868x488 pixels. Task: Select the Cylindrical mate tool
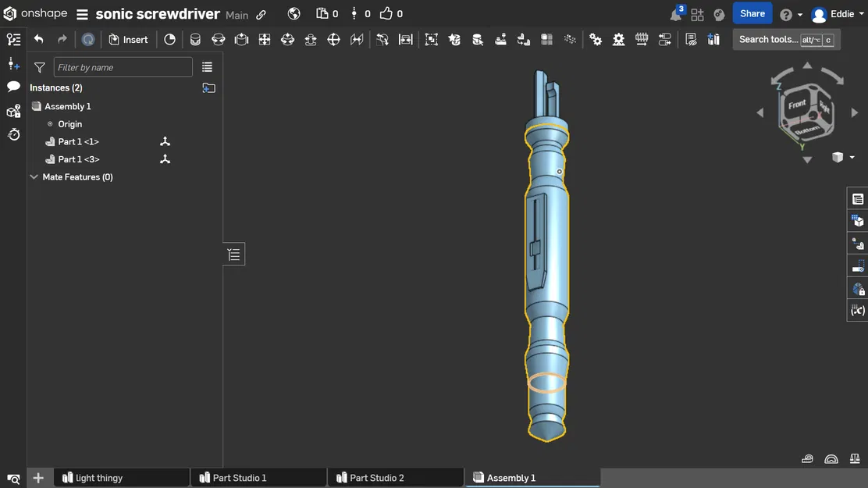point(288,39)
